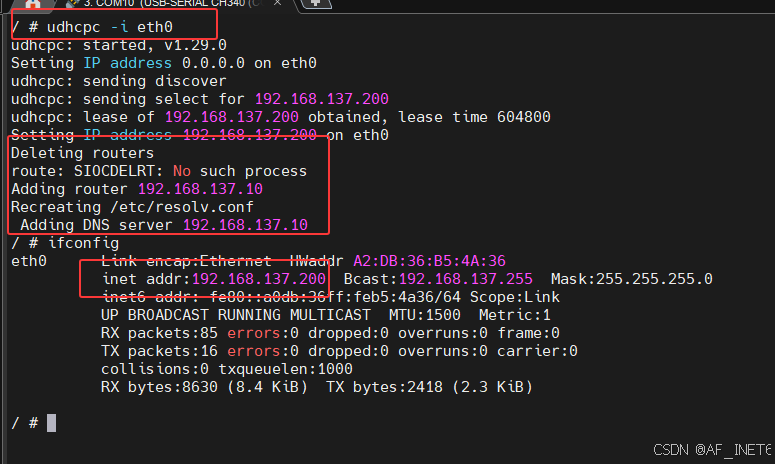Click the line 'udhcpc: sending discover'
The width and height of the screenshot is (775, 464).
tap(119, 81)
